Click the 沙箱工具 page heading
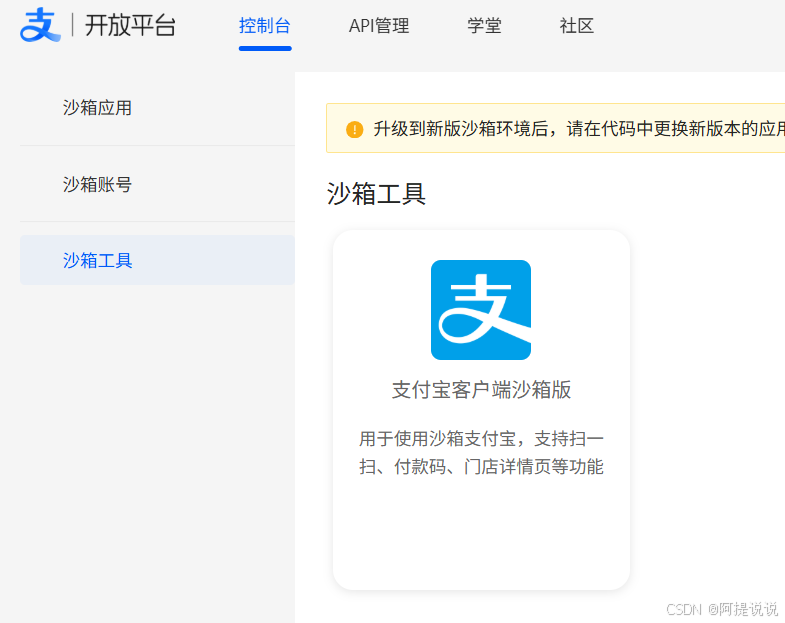 click(x=376, y=194)
